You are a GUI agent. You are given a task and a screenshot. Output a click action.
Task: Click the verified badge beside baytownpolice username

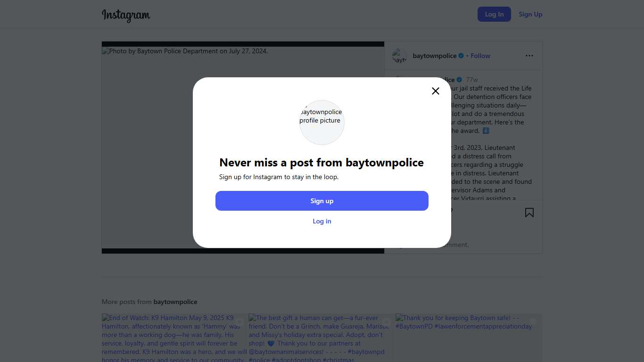point(461,56)
